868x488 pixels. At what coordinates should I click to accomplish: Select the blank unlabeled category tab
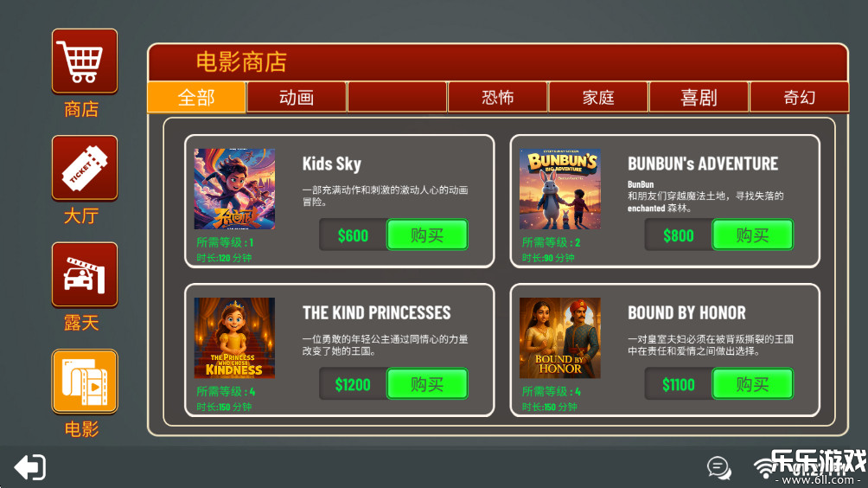[398, 98]
